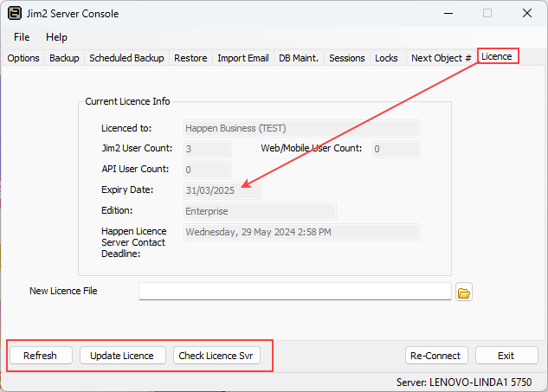Switch to the Options tab
The image size is (548, 392).
point(23,58)
